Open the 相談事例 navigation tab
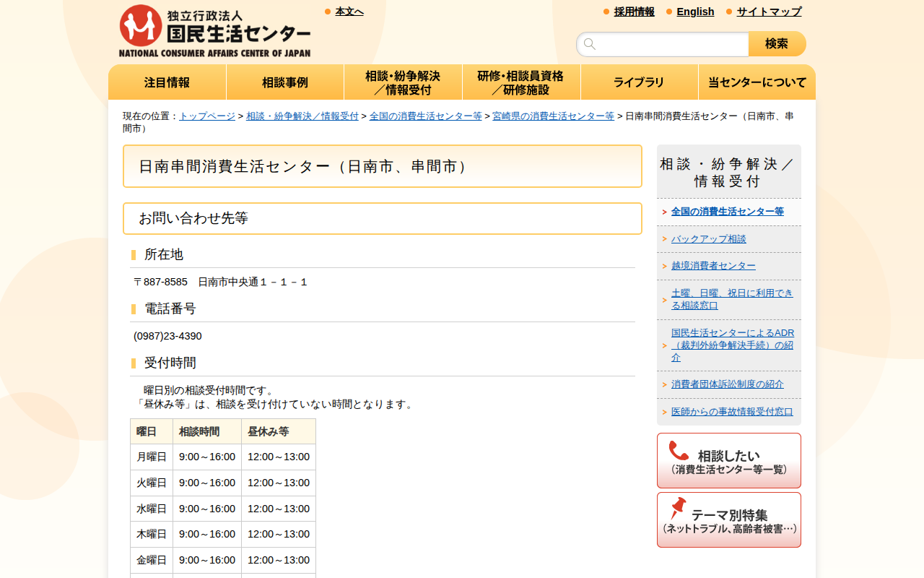This screenshot has width=924, height=578. pos(285,82)
